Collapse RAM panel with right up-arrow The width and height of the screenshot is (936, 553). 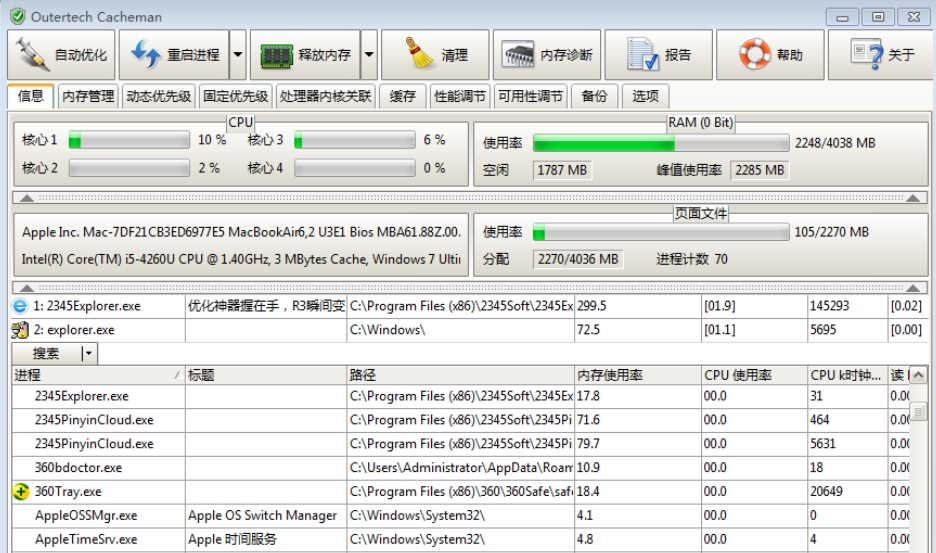point(913,198)
